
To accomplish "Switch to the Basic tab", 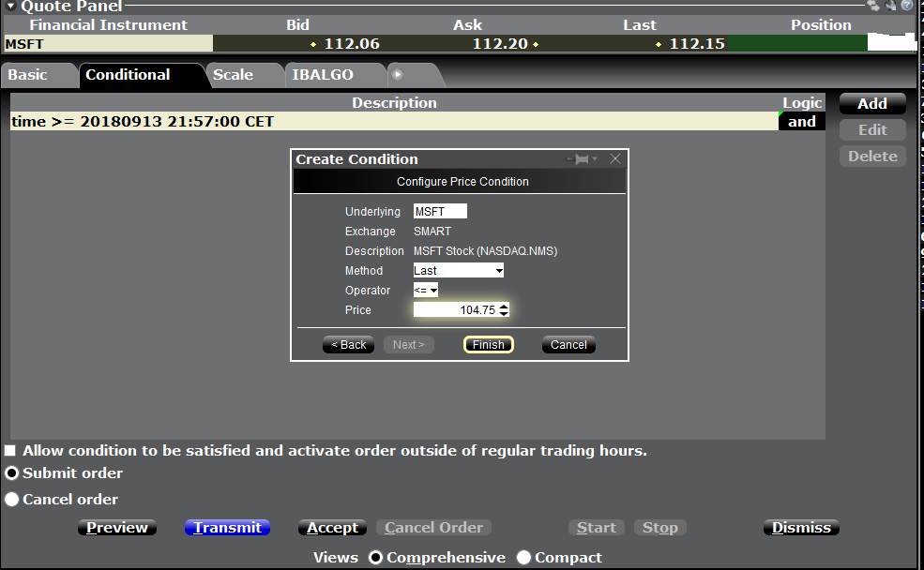I will pyautogui.click(x=38, y=75).
